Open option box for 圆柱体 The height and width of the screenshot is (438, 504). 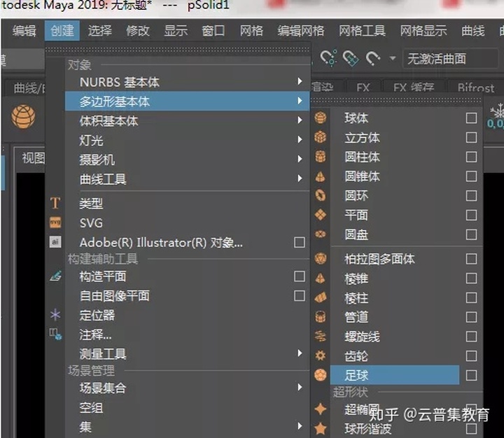(x=471, y=157)
